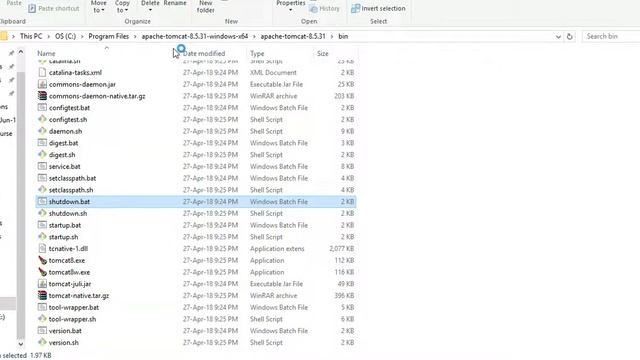Click Invert selection

378,8
